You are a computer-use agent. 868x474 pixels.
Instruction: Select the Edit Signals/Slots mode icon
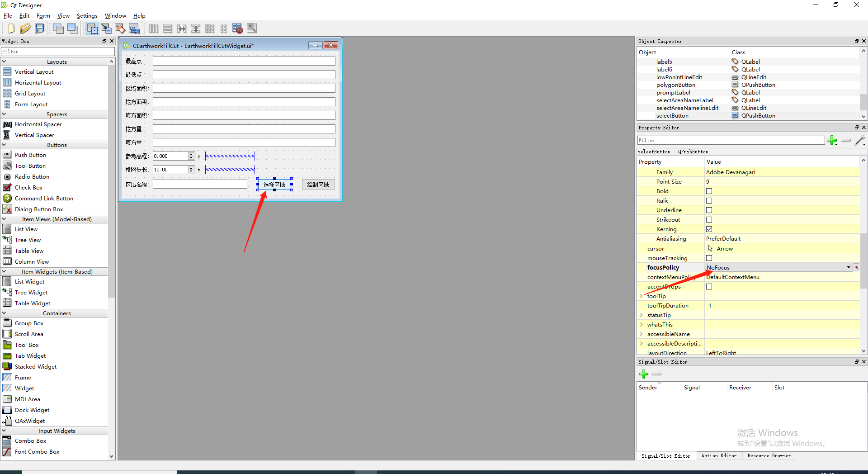(106, 28)
